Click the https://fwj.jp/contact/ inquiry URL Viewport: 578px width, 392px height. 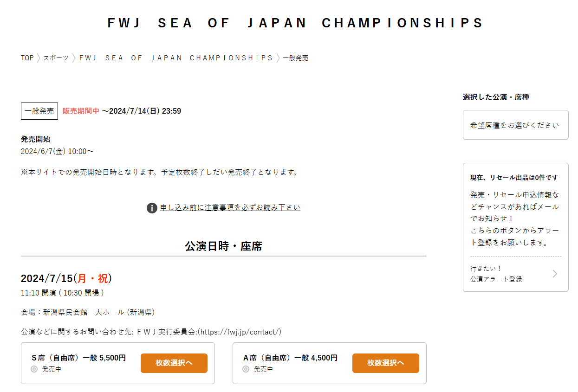pyautogui.click(x=240, y=332)
